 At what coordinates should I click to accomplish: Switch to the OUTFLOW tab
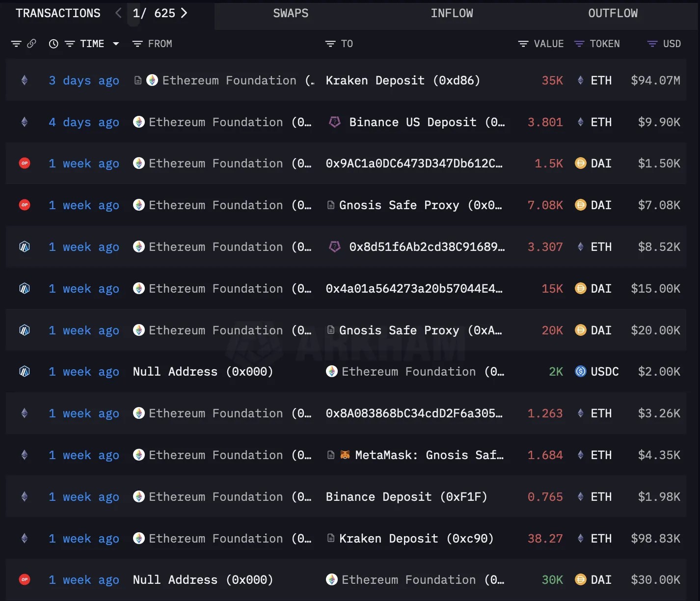[x=613, y=13]
